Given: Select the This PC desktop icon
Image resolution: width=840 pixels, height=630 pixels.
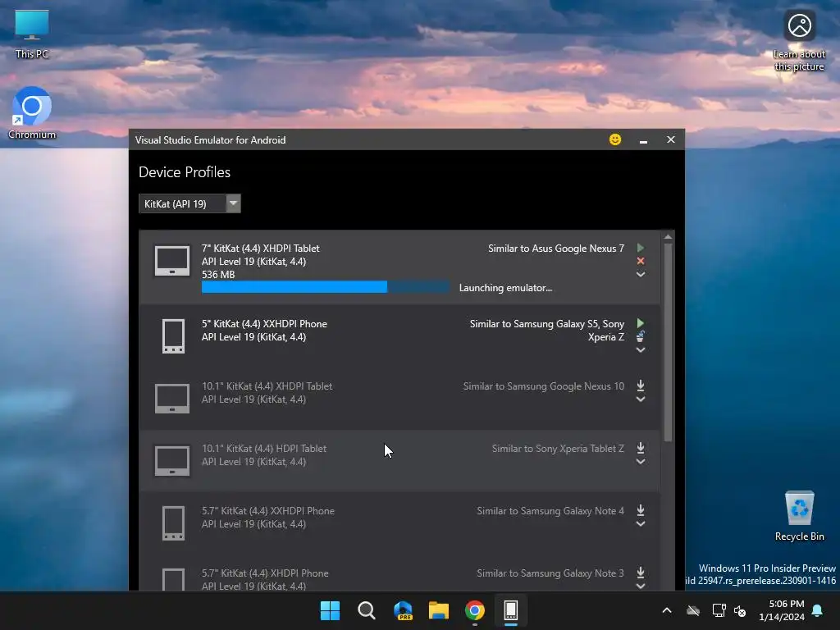Looking at the screenshot, I should [32, 34].
